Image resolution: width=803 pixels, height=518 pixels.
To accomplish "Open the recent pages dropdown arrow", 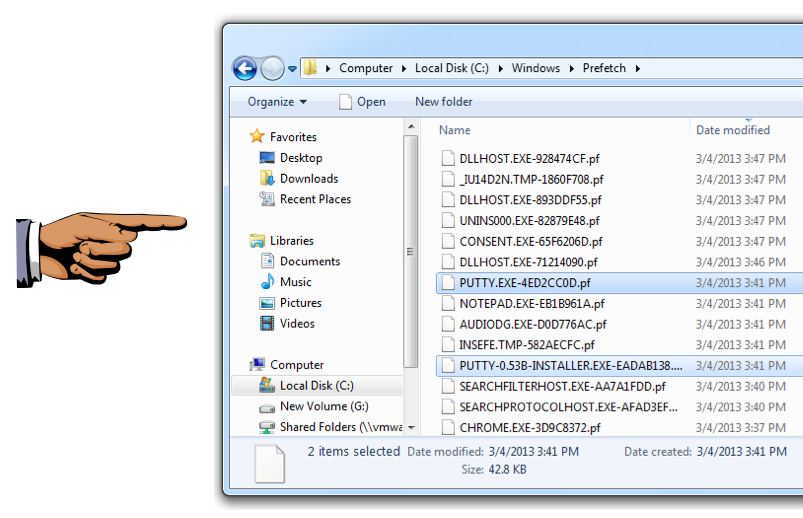I will 292,69.
